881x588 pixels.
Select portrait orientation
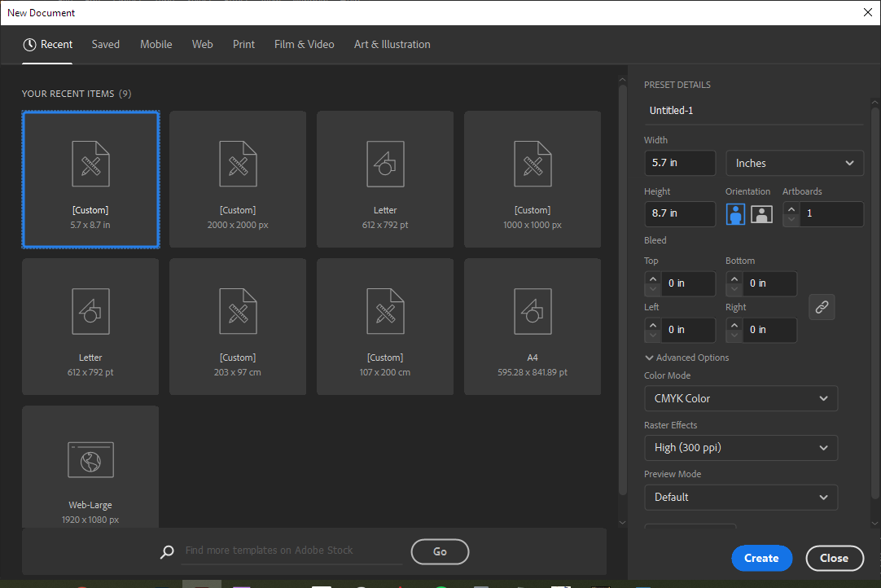point(735,213)
